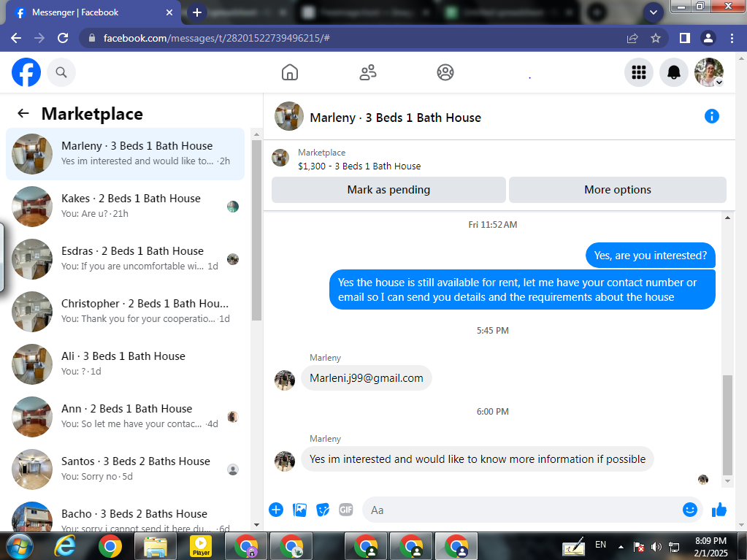
Task: Launch Internet Explorer from taskbar
Action: coord(65,547)
